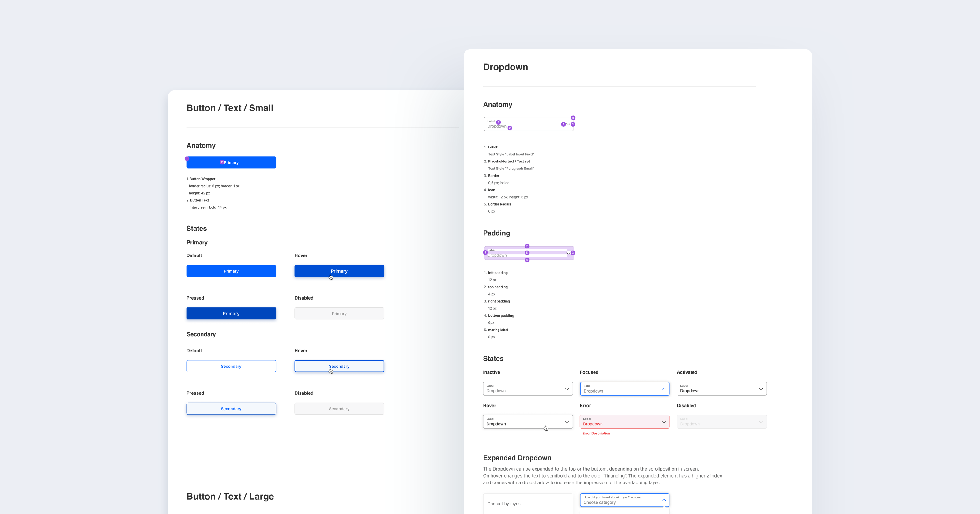980x514 pixels.
Task: Click badge 5 for Border Radius on dropdown anatomy
Action: pos(573,117)
